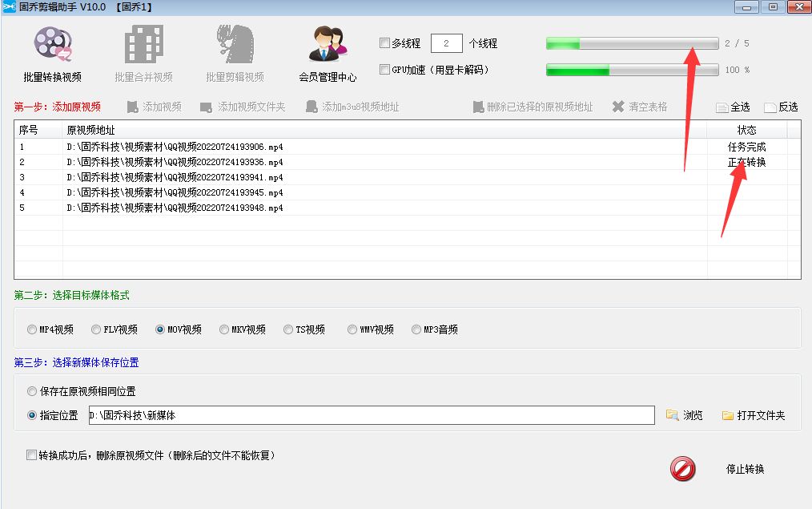Click the 反选 list icon
The height and width of the screenshot is (509, 812).
coord(770,107)
